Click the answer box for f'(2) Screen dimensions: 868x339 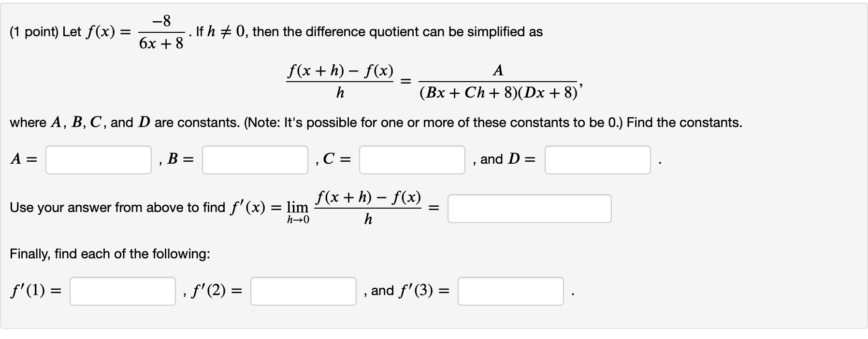tap(303, 291)
